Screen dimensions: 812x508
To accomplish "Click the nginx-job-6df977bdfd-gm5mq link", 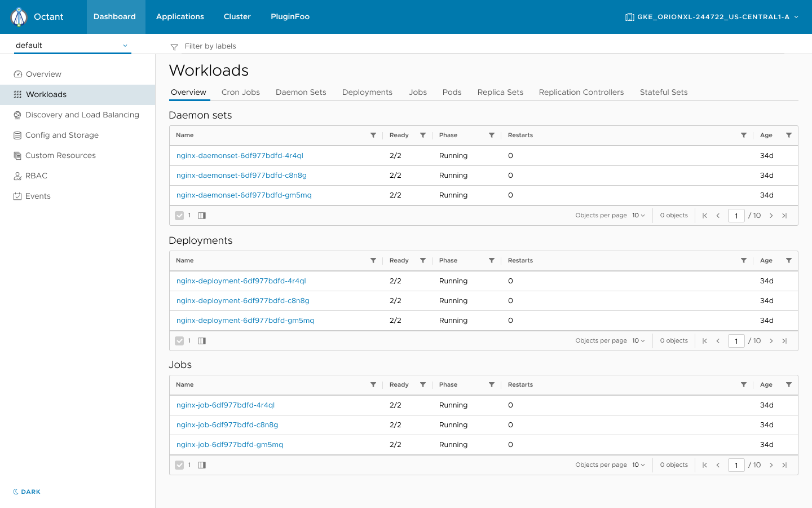I will tap(230, 444).
